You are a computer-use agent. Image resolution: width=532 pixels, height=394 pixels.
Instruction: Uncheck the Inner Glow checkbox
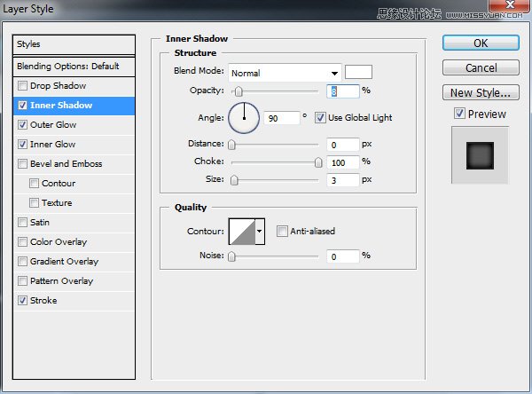click(22, 145)
